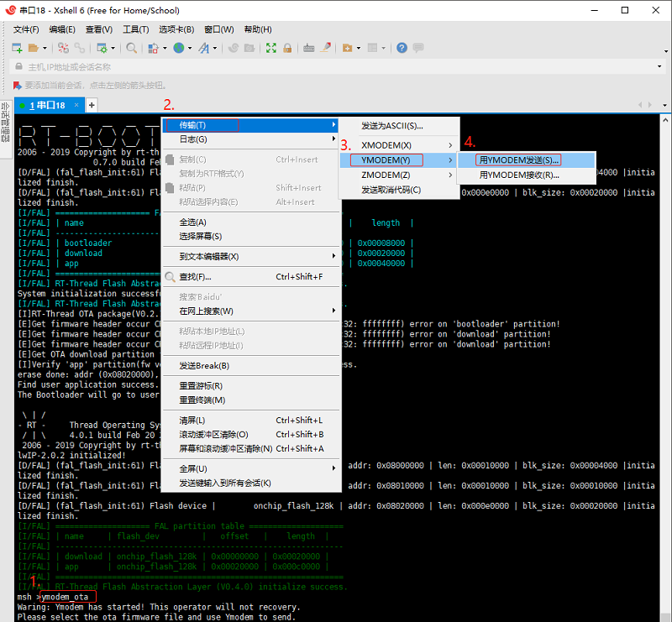Viewport: 672px width, 622px height.
Task: Click the open session folder icon
Action: tap(34, 49)
